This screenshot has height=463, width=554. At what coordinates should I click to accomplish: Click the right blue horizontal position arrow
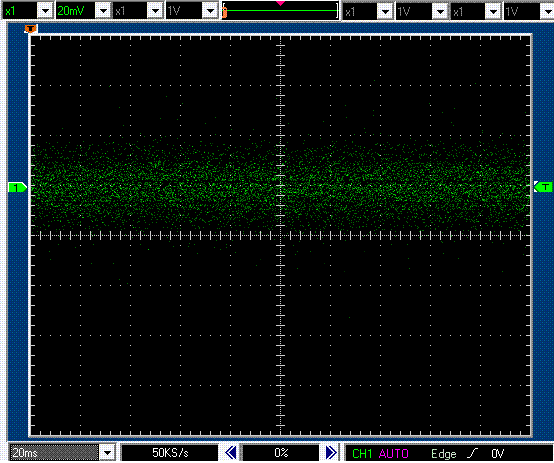tap(331, 452)
